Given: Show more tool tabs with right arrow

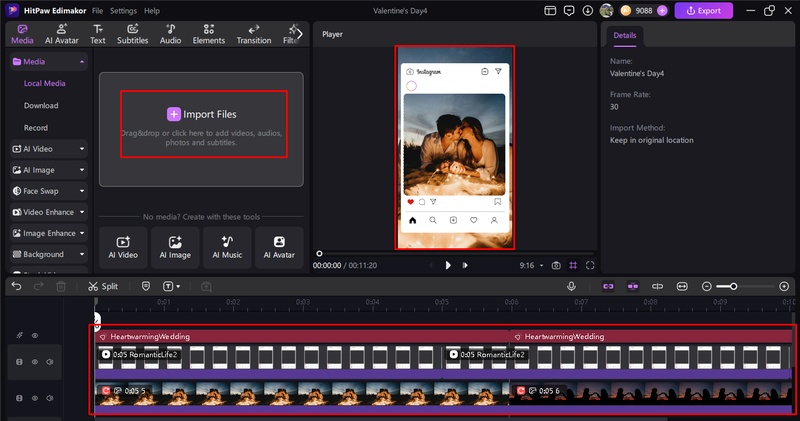Looking at the screenshot, I should point(299,34).
